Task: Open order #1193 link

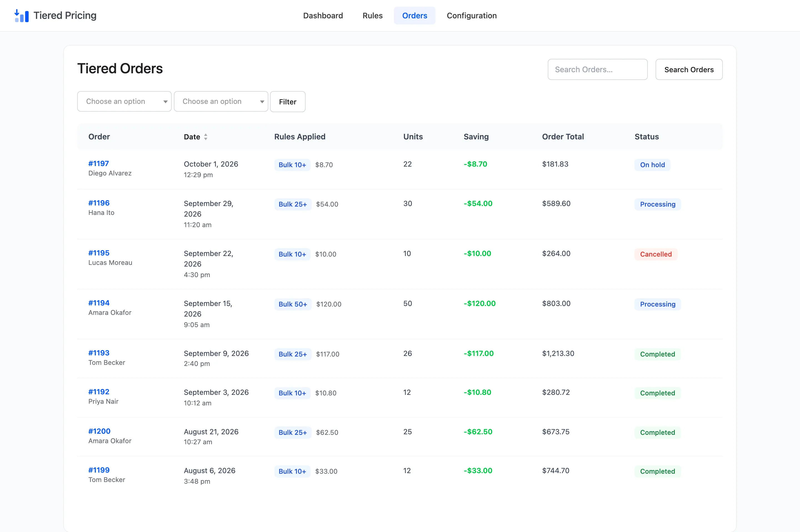Action: click(99, 353)
